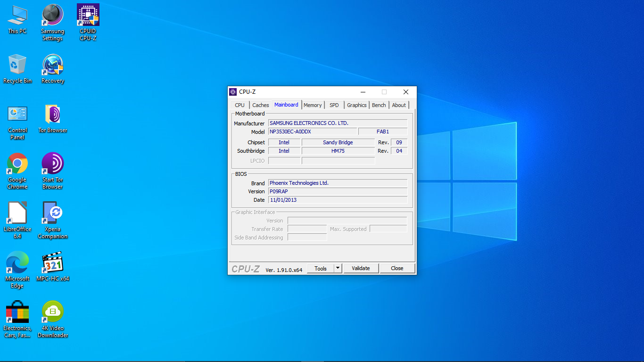Click the motherboard Model field
Screen dimensions: 644x362
tap(312, 132)
